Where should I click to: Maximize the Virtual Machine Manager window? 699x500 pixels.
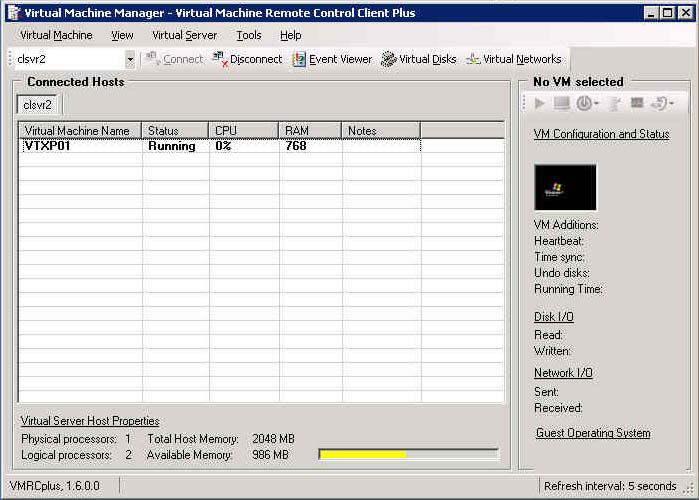(668, 13)
